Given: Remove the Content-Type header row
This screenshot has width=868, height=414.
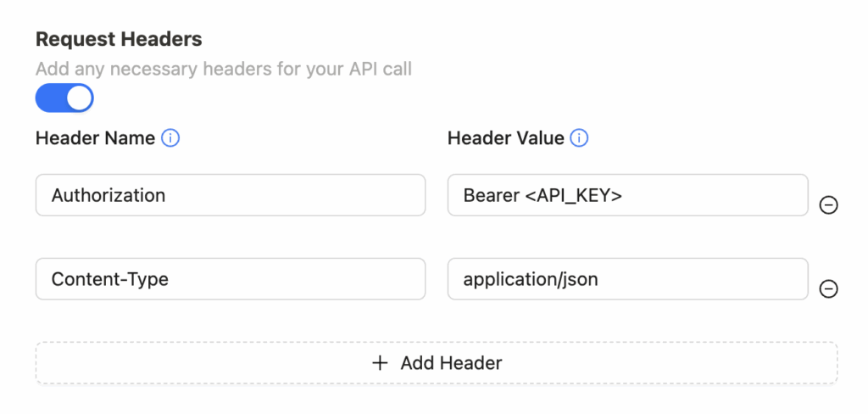Looking at the screenshot, I should click(x=828, y=288).
